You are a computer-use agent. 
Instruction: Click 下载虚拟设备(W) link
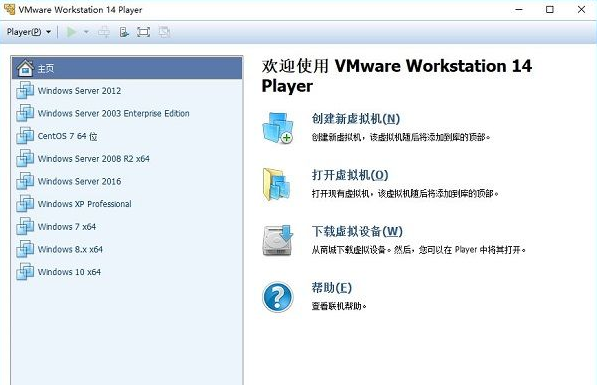(357, 231)
